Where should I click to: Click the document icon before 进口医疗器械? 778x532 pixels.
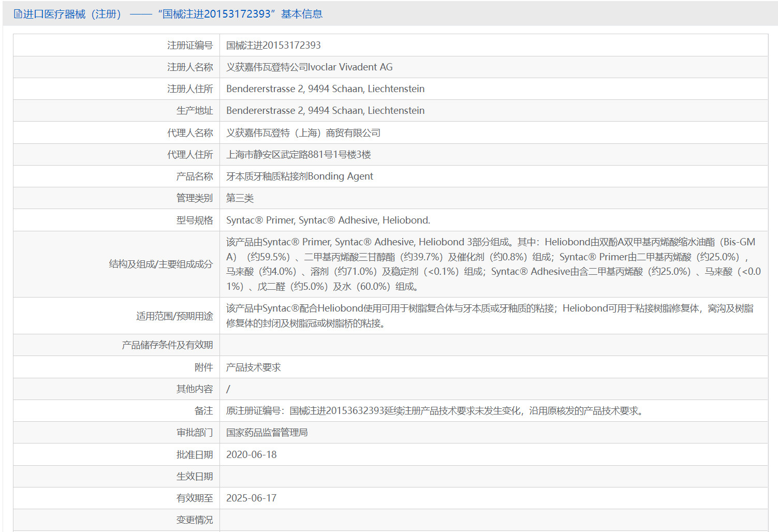pos(18,14)
